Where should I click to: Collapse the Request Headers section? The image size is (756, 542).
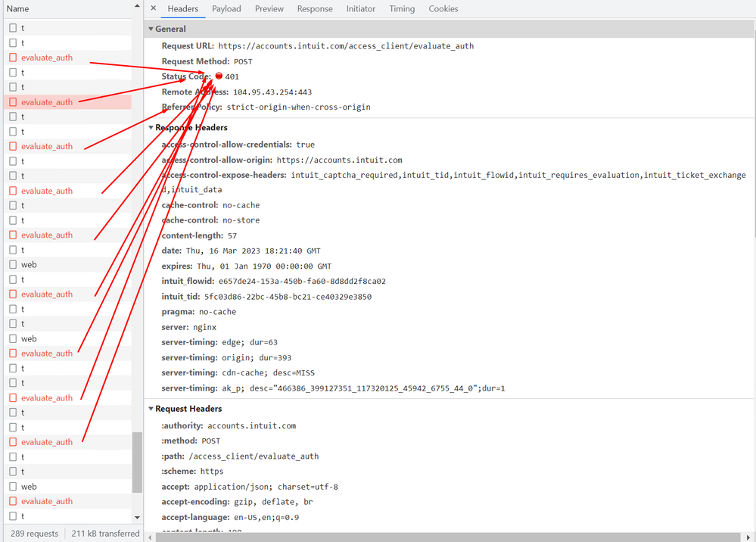tap(151, 409)
